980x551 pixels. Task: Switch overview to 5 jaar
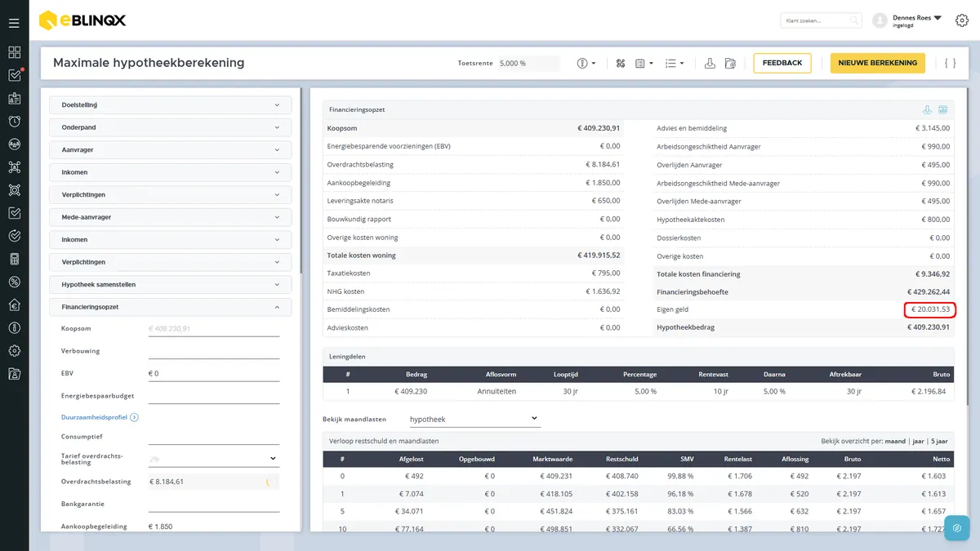click(942, 441)
